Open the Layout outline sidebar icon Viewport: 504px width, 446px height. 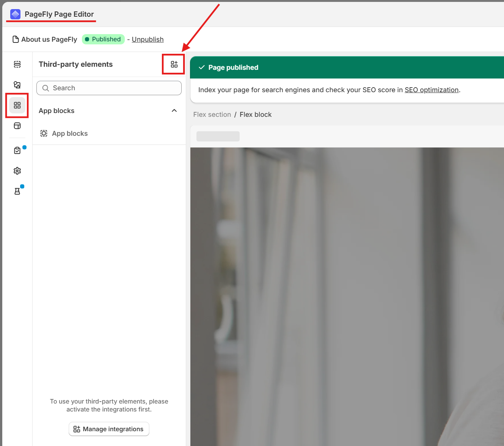17,126
